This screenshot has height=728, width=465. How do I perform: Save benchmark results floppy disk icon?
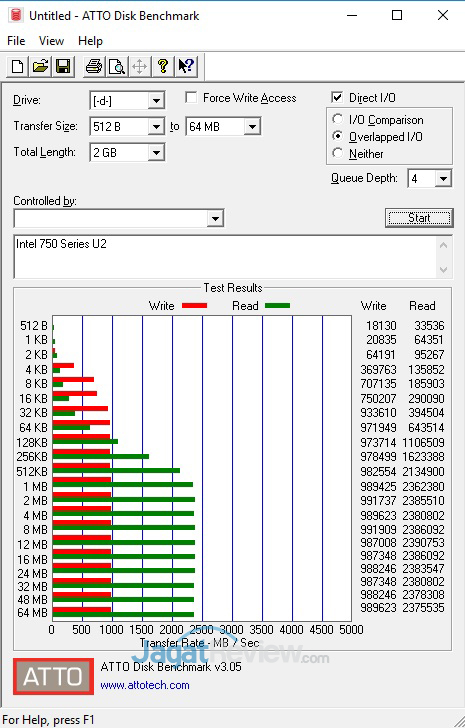coord(63,66)
